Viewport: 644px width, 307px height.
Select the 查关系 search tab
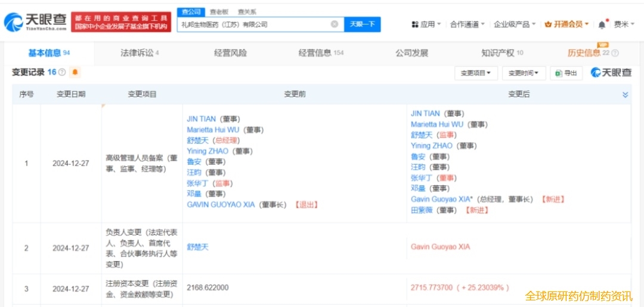[246, 12]
